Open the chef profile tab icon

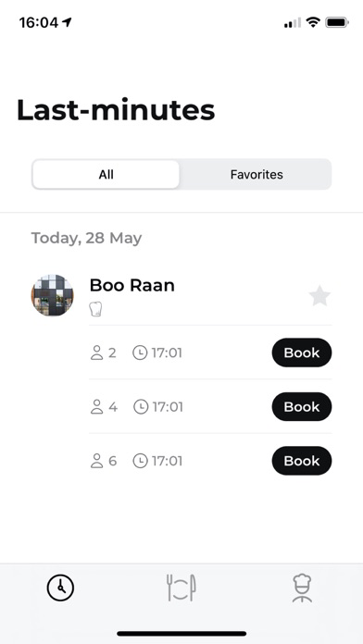tap(302, 588)
